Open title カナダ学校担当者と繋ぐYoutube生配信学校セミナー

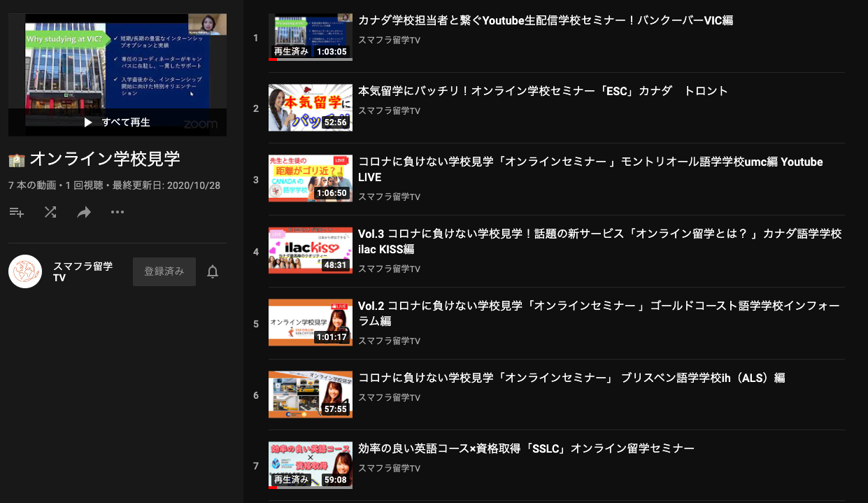coord(546,21)
